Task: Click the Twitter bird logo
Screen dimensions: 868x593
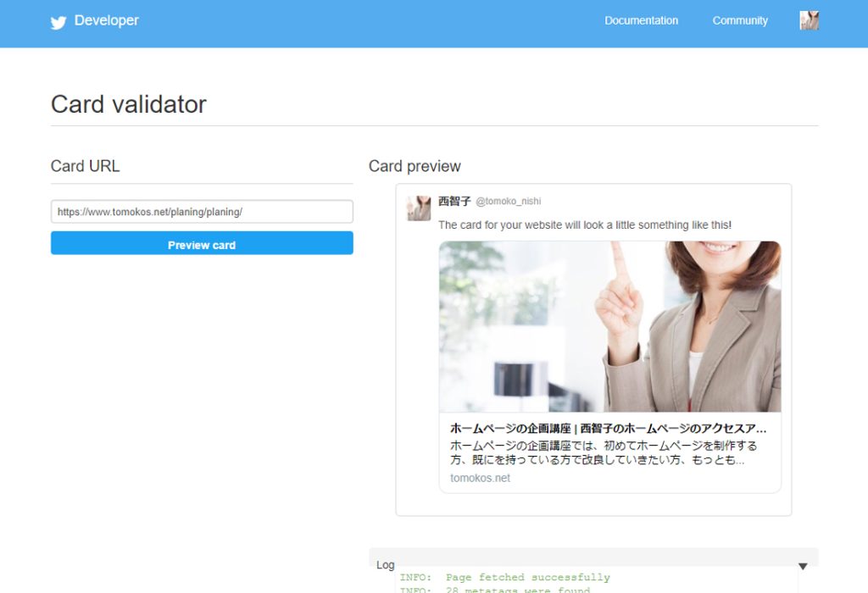Action: click(58, 22)
